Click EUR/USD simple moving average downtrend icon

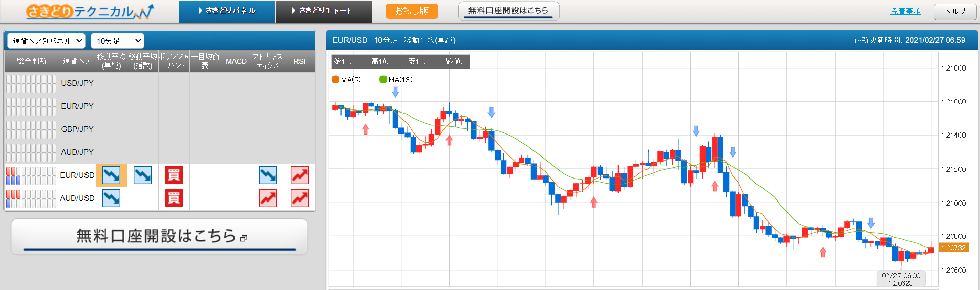(111, 175)
